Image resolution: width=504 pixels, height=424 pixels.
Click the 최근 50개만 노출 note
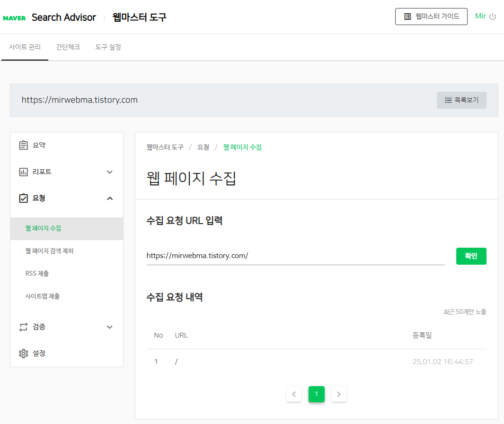pyautogui.click(x=465, y=312)
